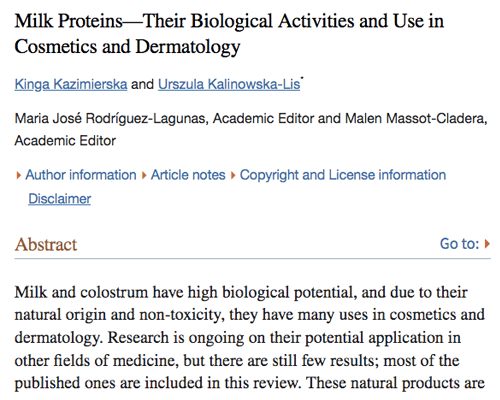
Task: Click editor name Maria José Rodríguez-Lagunas
Action: [x=110, y=118]
